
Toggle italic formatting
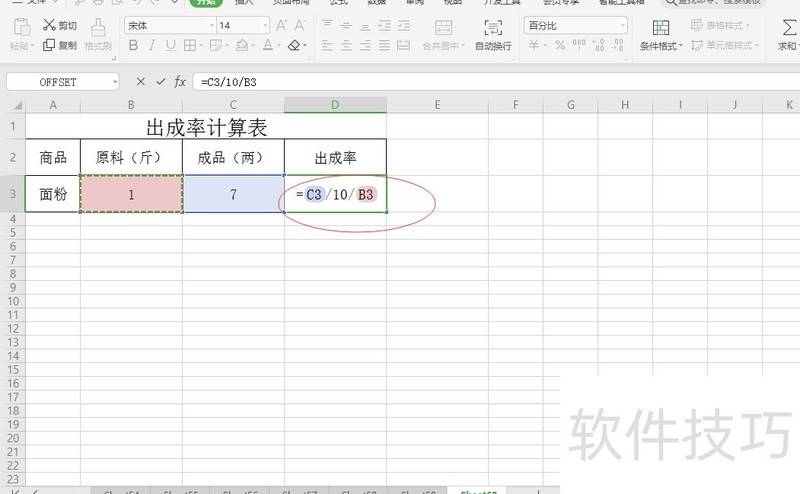pyautogui.click(x=151, y=45)
